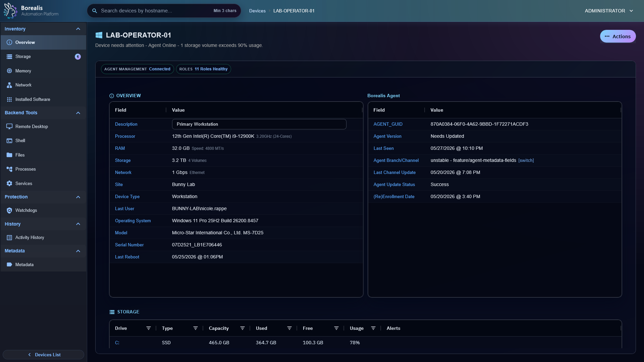
Task: Click the AGENT_GUID value
Action: (479, 124)
